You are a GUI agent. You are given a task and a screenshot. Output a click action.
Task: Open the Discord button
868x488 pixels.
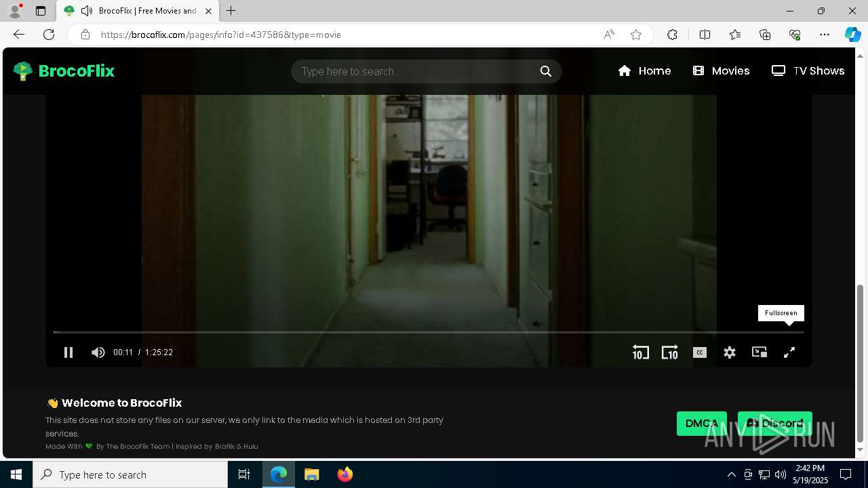(x=775, y=424)
